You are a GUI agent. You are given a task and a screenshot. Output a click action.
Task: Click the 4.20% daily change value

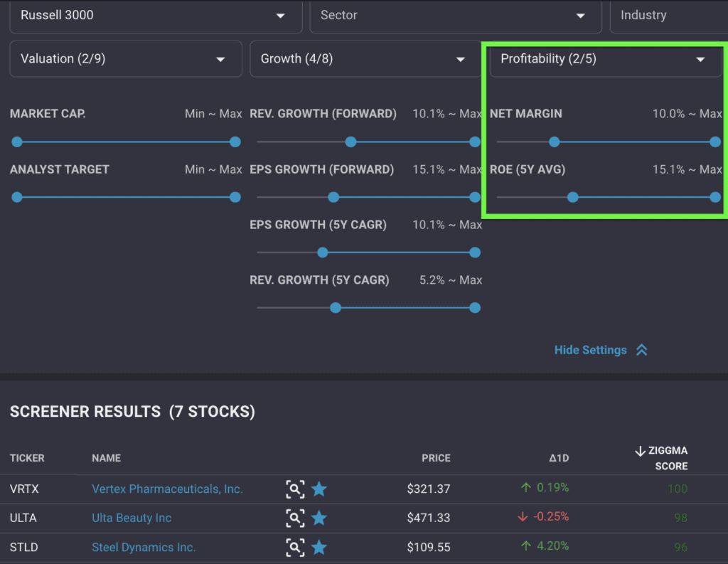[x=552, y=546]
